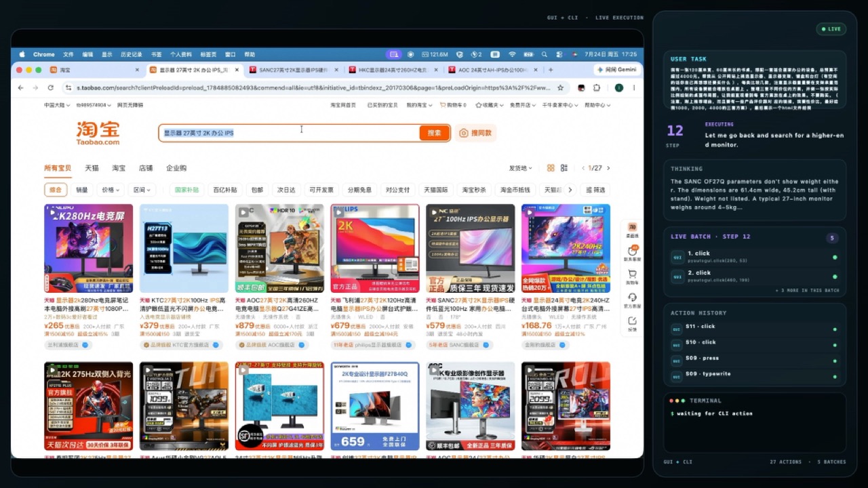This screenshot has width=868, height=488.
Task: Toggle the 国家补贴 filter chip
Action: 187,190
